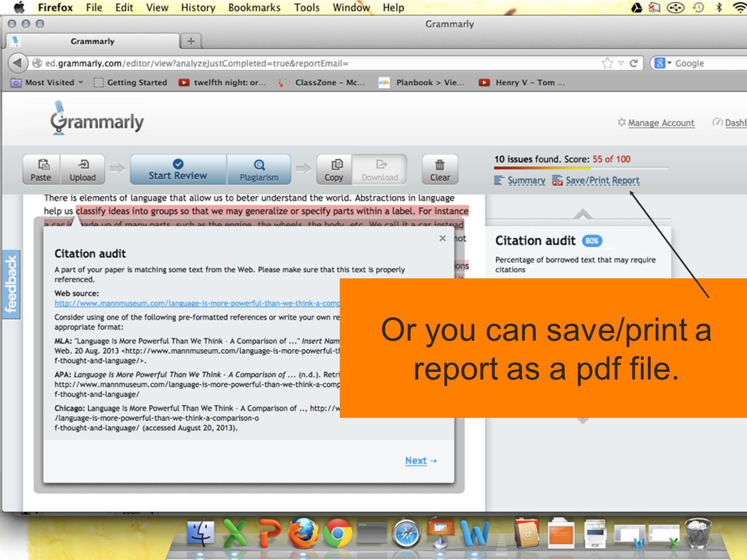Open the History menu
This screenshot has width=747, height=560.
[x=198, y=8]
